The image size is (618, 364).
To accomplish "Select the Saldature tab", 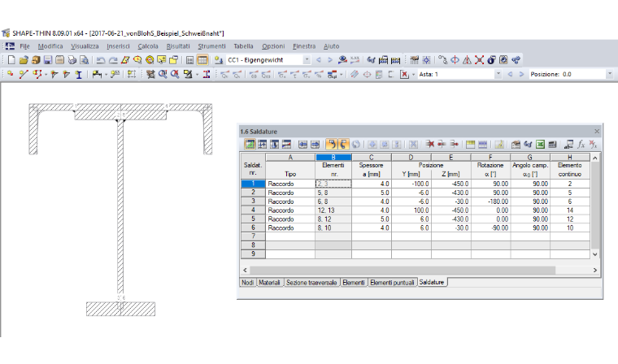I will click(432, 282).
